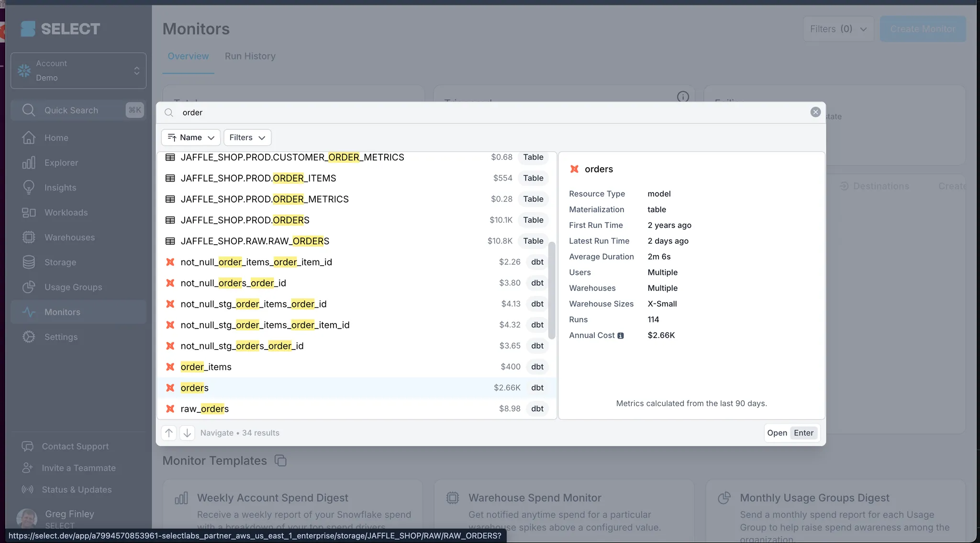Clear the search with the X icon
This screenshot has height=543, width=980.
[815, 112]
